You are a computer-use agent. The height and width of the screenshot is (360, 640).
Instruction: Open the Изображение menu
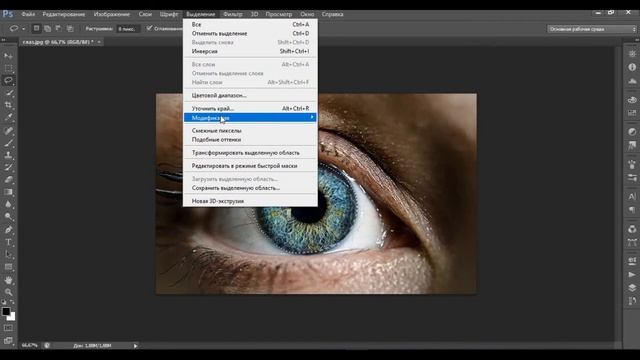112,14
